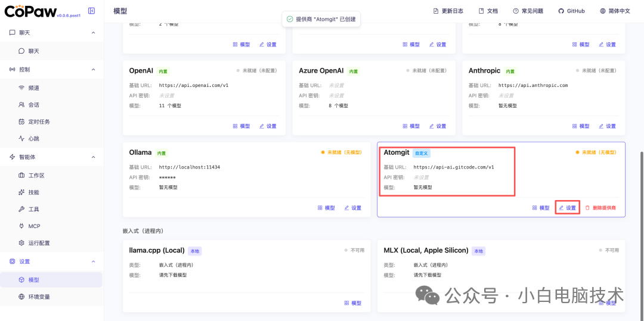Collapse the sidebar with the panel icon
This screenshot has width=644, height=321.
(x=92, y=11)
